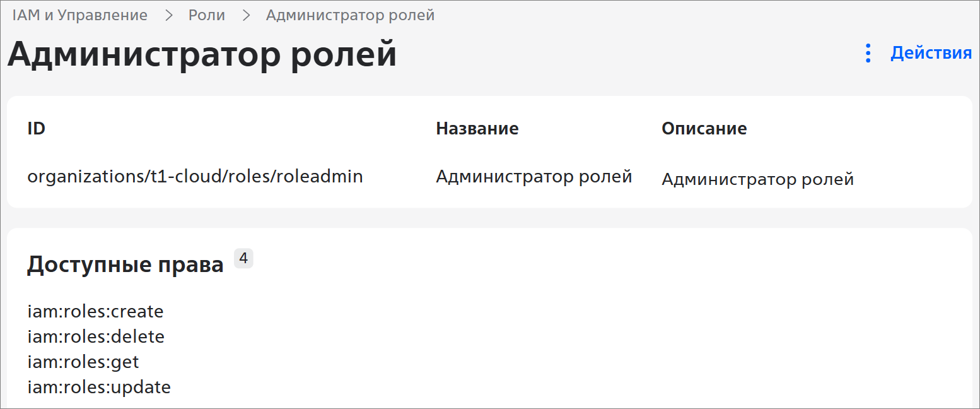Select the Описание column header

[x=704, y=129]
